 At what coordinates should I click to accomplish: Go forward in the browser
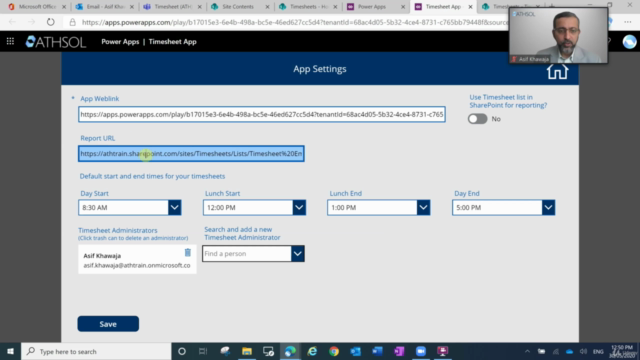point(31,22)
